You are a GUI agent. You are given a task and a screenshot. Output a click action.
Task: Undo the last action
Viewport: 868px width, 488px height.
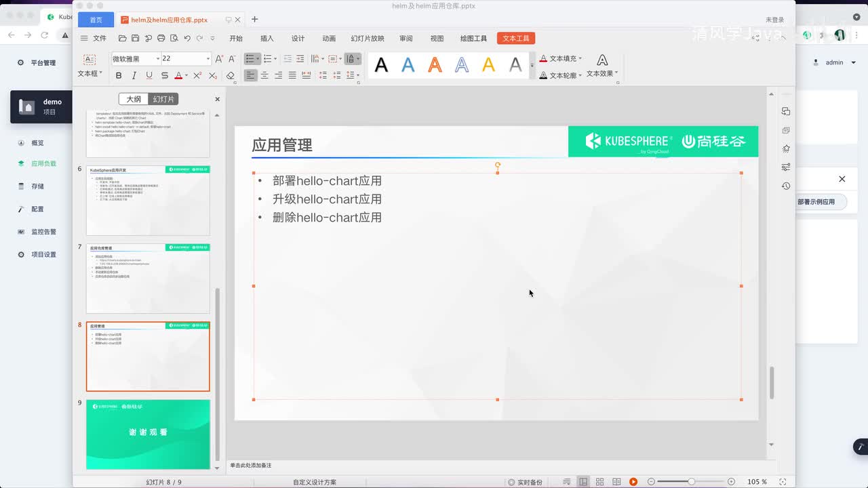(187, 39)
